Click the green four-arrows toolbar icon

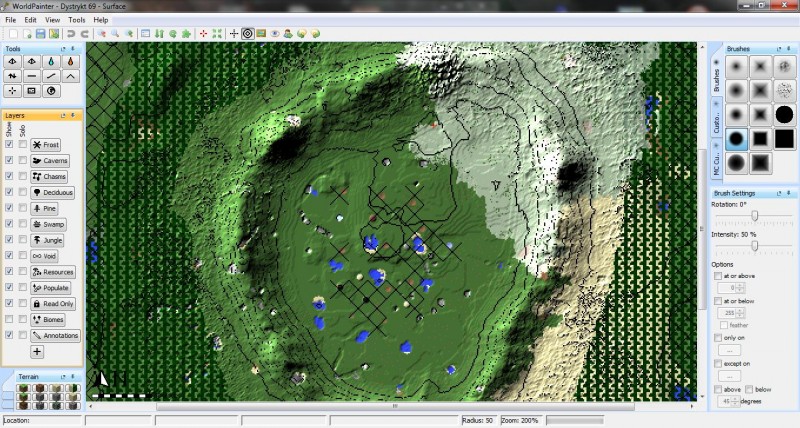pos(217,34)
